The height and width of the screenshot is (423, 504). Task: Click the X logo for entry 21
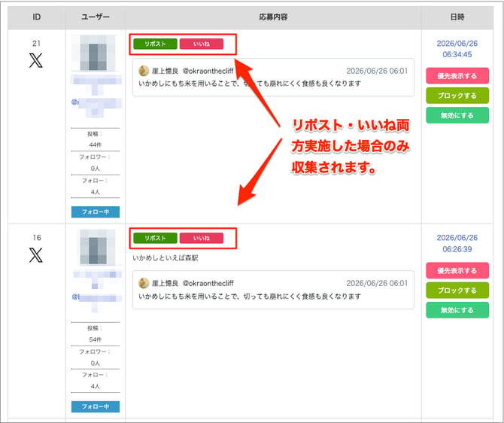pyautogui.click(x=35, y=60)
